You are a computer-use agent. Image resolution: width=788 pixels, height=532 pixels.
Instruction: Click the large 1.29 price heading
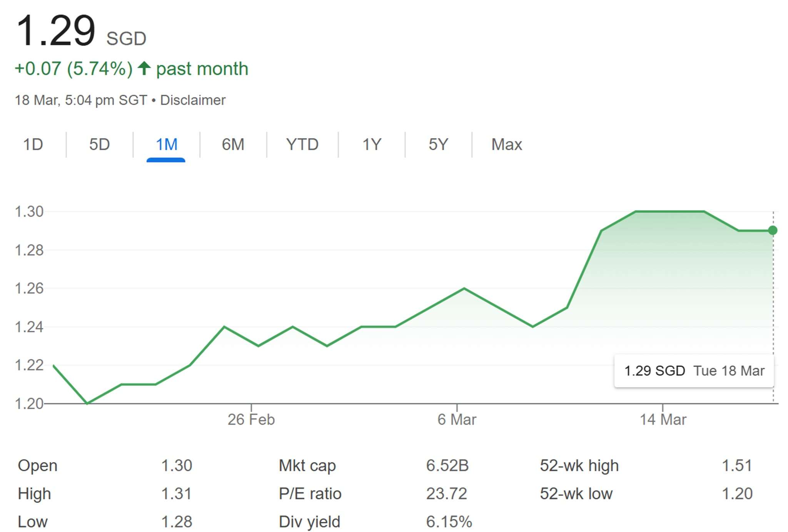(56, 31)
